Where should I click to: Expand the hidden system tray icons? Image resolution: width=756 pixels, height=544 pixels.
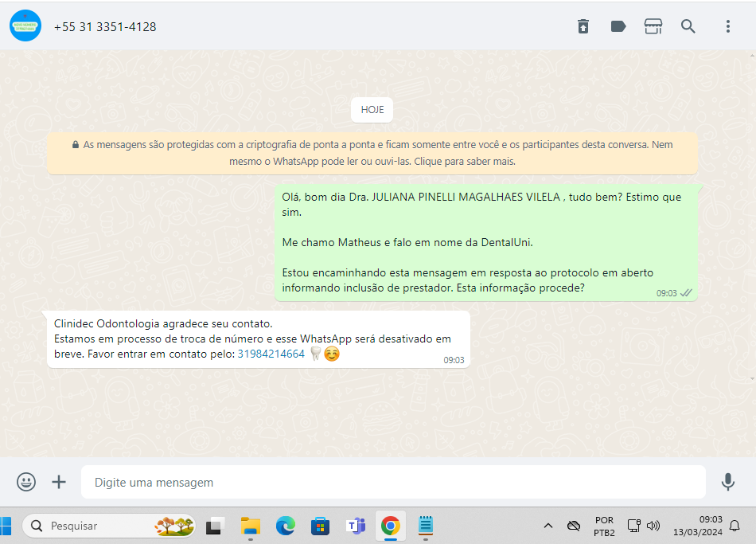[x=548, y=526]
